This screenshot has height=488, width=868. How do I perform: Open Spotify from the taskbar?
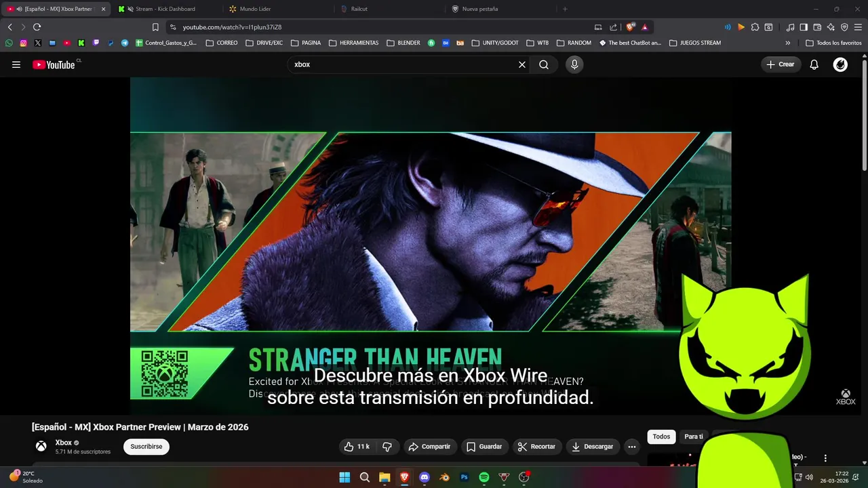tap(484, 477)
